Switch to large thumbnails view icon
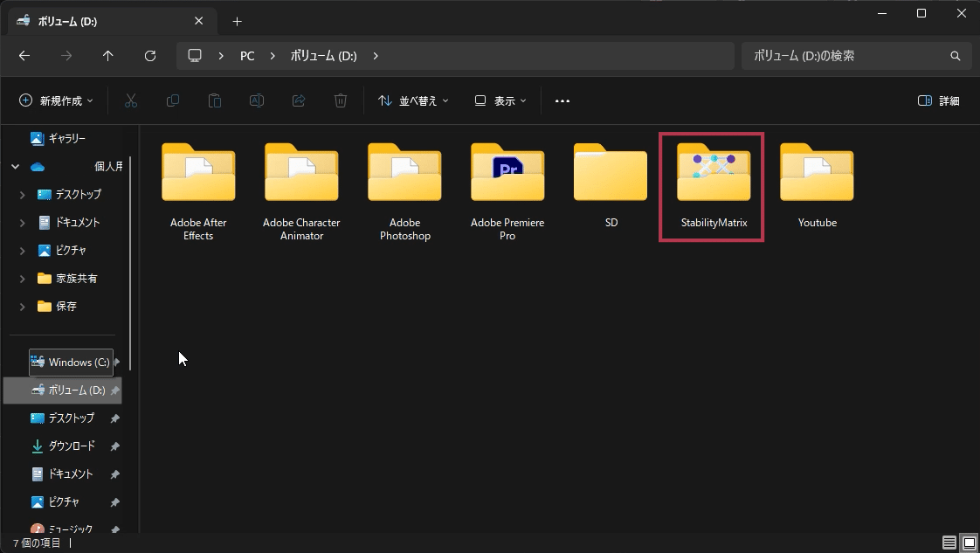Viewport: 980px width, 553px height. (x=969, y=543)
